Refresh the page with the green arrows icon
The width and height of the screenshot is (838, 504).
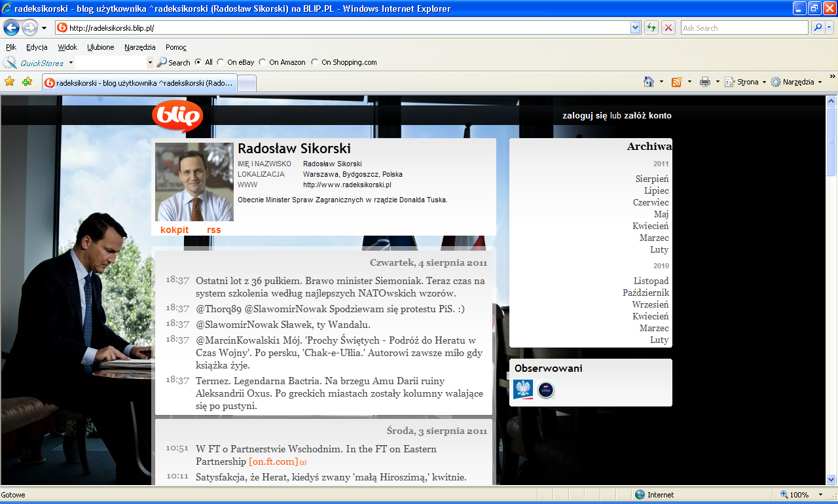click(x=651, y=27)
